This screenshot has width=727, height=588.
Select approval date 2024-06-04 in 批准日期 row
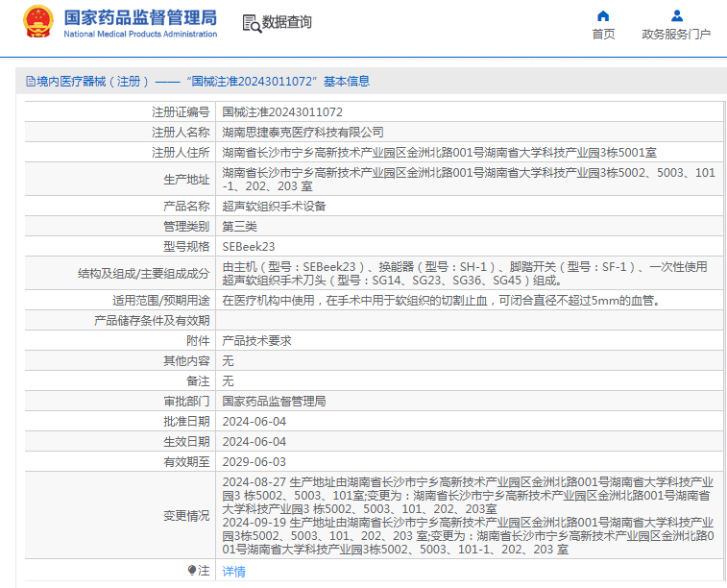pyautogui.click(x=254, y=422)
